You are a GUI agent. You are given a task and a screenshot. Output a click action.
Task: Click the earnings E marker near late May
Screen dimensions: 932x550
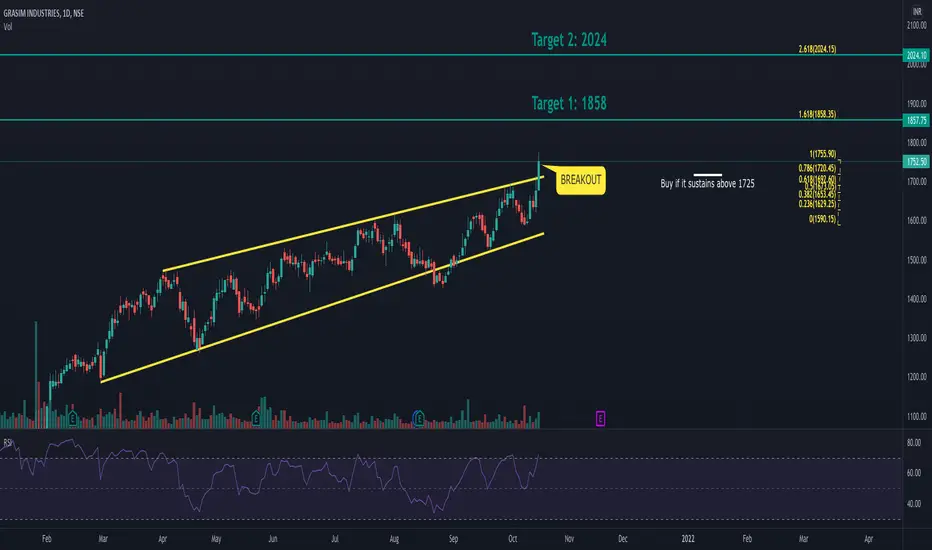256,419
